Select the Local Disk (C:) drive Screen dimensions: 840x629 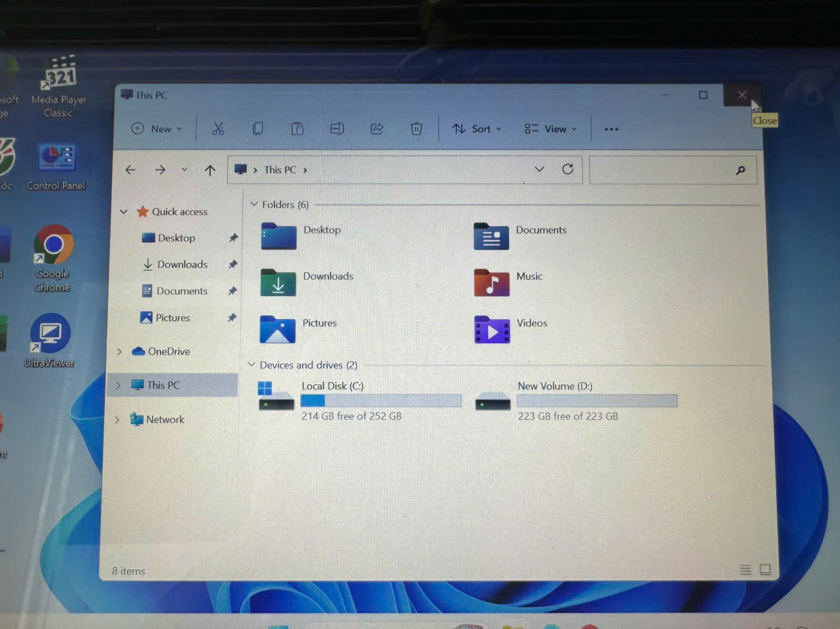(x=360, y=400)
